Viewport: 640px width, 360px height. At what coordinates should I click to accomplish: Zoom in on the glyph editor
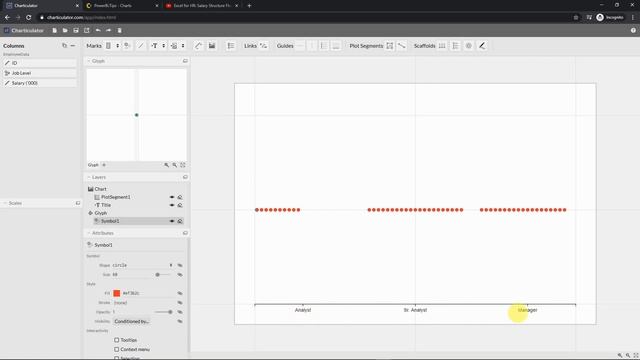tap(167, 165)
